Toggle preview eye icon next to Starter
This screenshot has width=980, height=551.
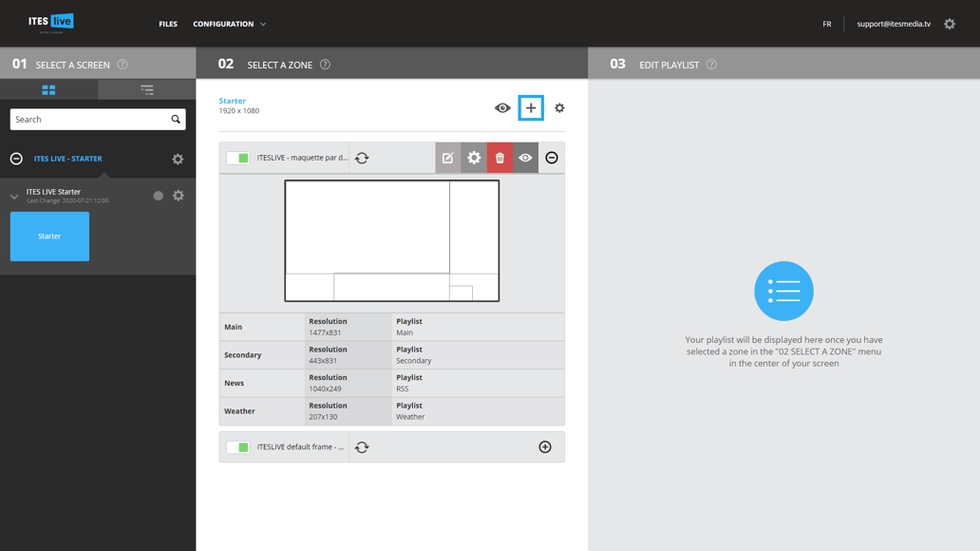(x=502, y=108)
